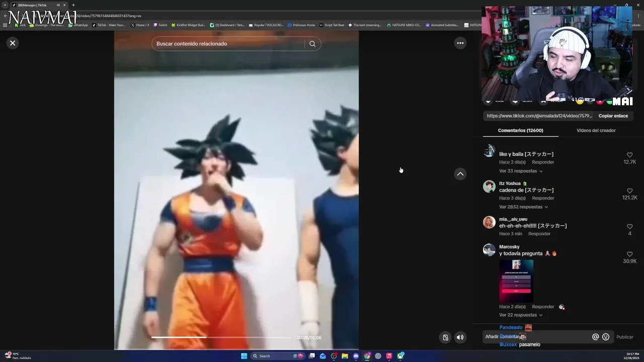Click the TikTok video URL field
This screenshot has height=362, width=644.
pos(539,116)
